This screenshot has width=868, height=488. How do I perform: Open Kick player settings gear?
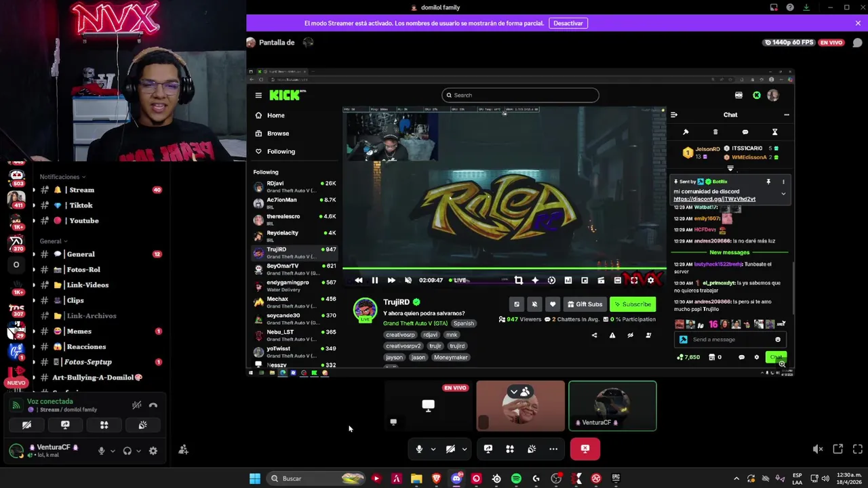point(651,280)
